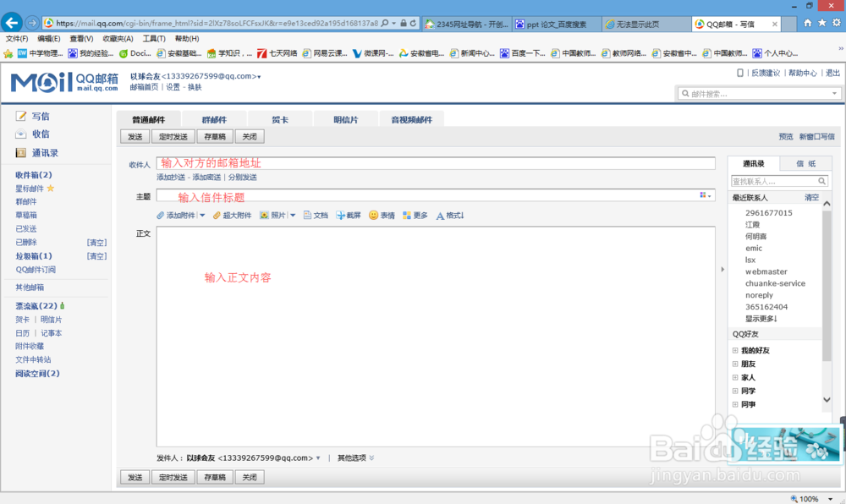Viewport: 846px width, 504px height.
Task: Open the account email dropdown arrow in header
Action: pos(259,77)
